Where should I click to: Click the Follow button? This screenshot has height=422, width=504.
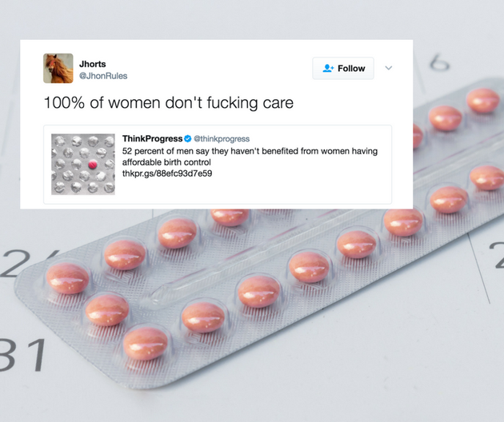pyautogui.click(x=343, y=68)
